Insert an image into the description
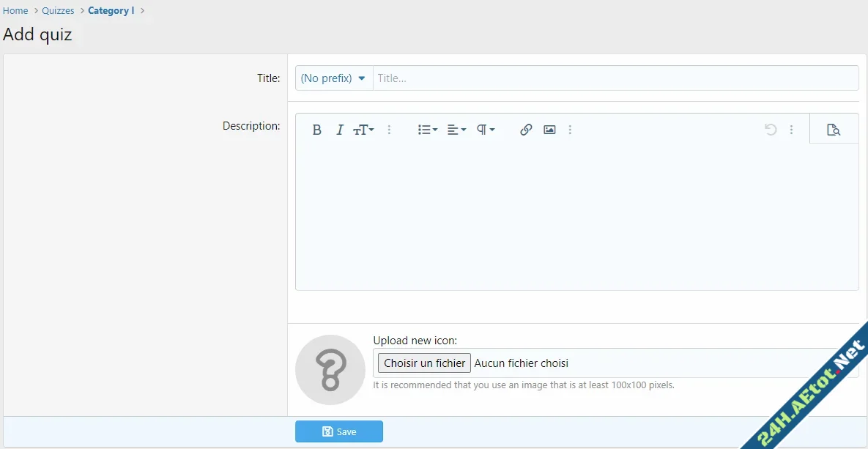868x449 pixels. 549,130
